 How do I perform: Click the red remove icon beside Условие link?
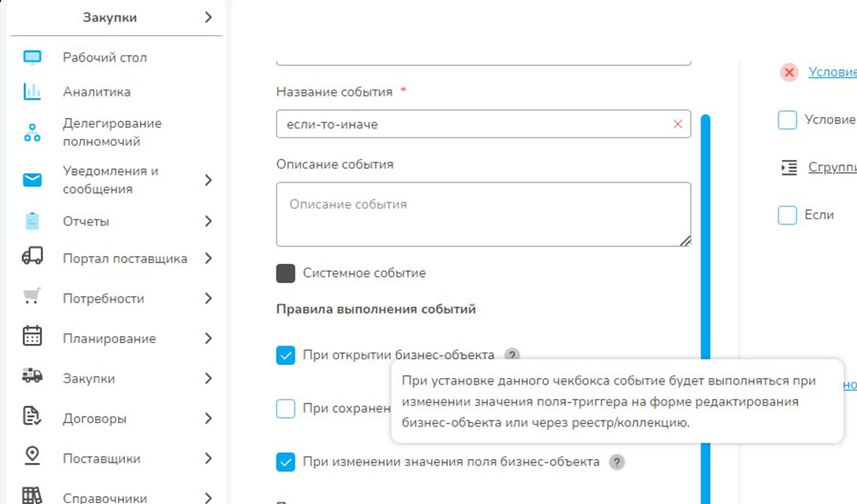tap(789, 72)
